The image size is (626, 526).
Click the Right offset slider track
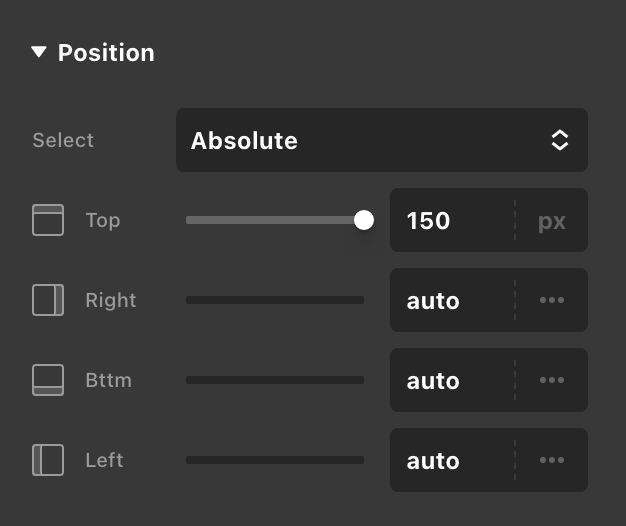275,300
